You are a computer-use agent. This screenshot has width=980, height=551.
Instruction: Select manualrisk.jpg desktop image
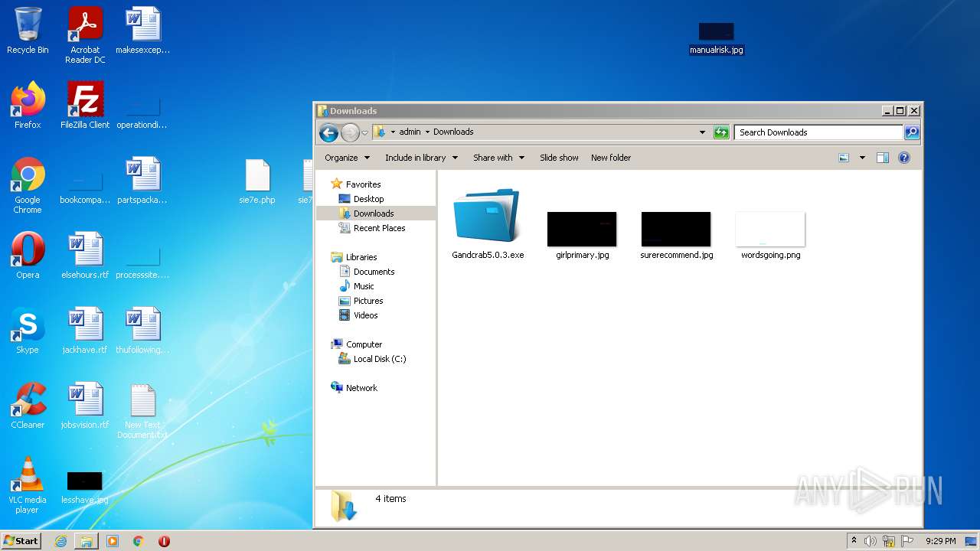(716, 38)
